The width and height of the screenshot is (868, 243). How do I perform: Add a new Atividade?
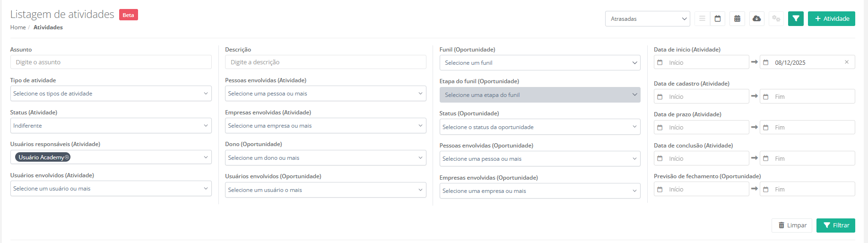(x=831, y=19)
